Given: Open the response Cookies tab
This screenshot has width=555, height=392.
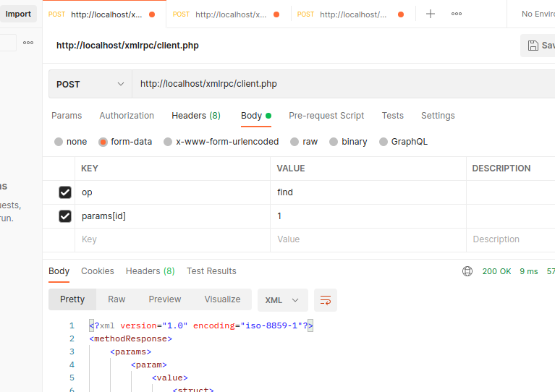Looking at the screenshot, I should [x=98, y=271].
